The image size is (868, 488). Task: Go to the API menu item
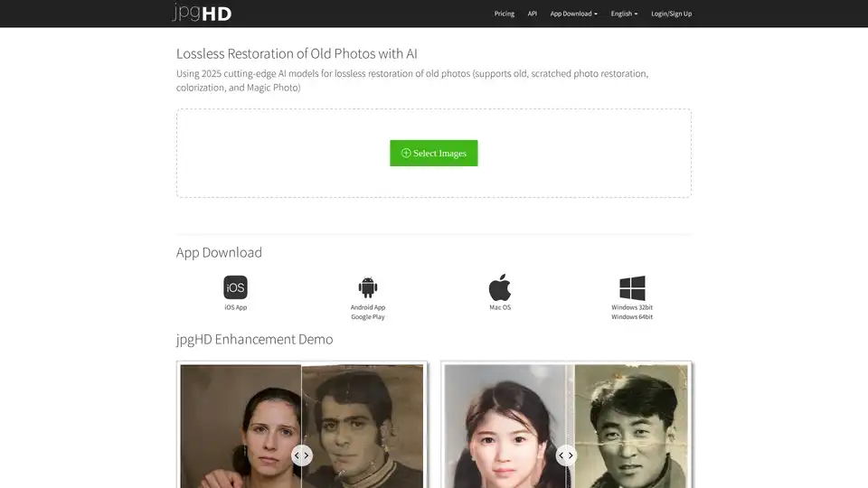coord(533,14)
